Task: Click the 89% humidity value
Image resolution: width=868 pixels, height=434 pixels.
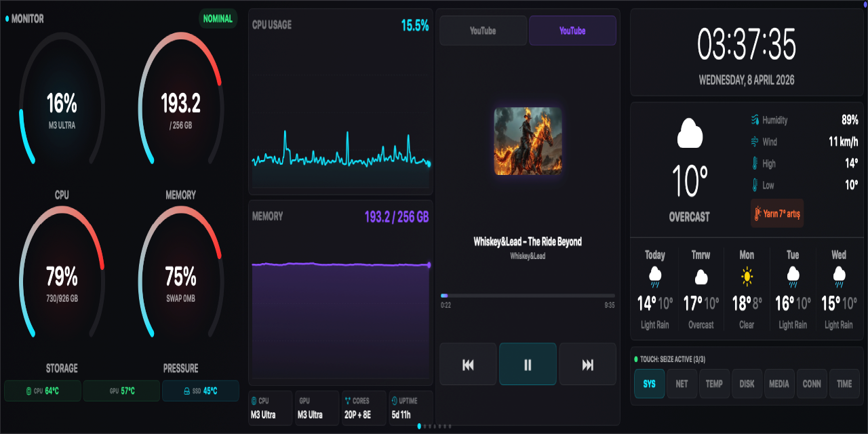Action: coord(850,120)
